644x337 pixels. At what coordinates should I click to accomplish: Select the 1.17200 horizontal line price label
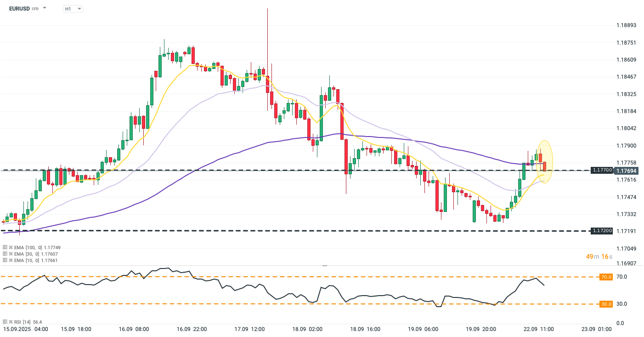coord(602,231)
